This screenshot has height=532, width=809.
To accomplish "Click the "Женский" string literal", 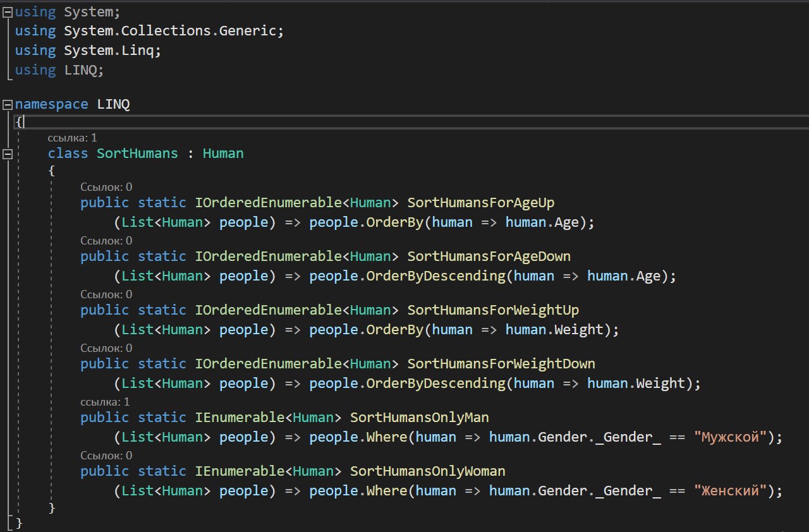I will [729, 491].
